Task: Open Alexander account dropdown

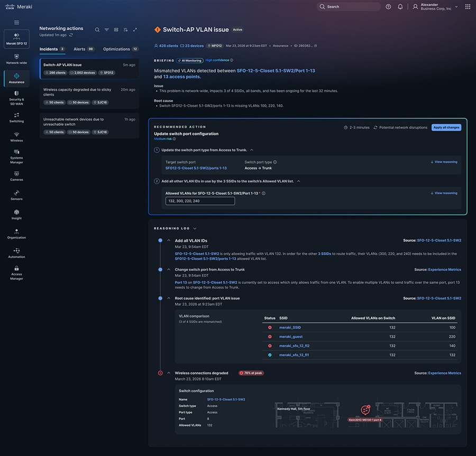Action: point(435,7)
